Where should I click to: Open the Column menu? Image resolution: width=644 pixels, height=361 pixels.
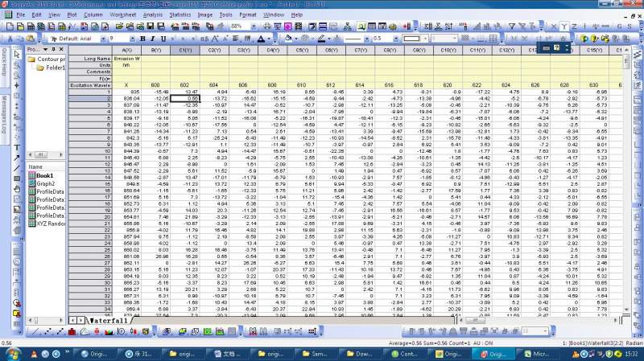[x=93, y=14]
